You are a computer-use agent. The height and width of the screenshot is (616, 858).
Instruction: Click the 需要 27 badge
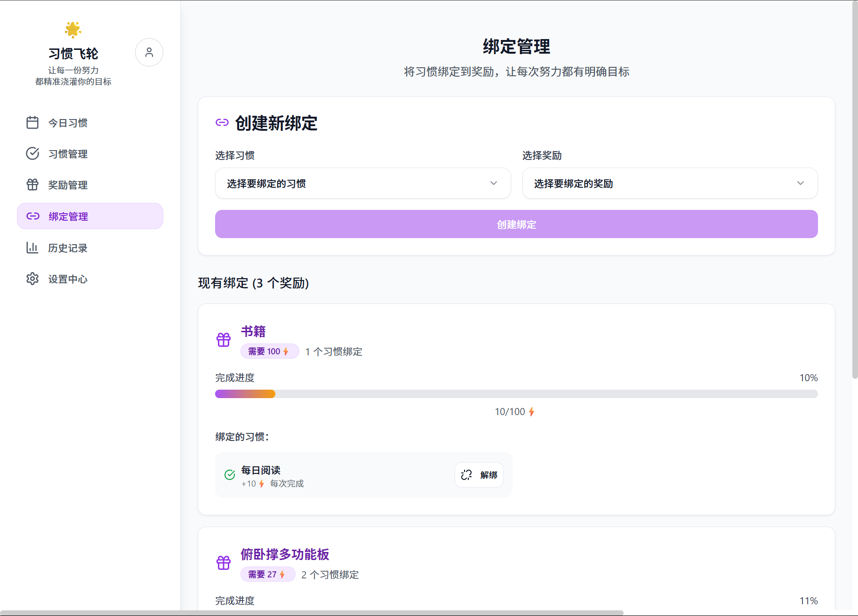pyautogui.click(x=268, y=575)
